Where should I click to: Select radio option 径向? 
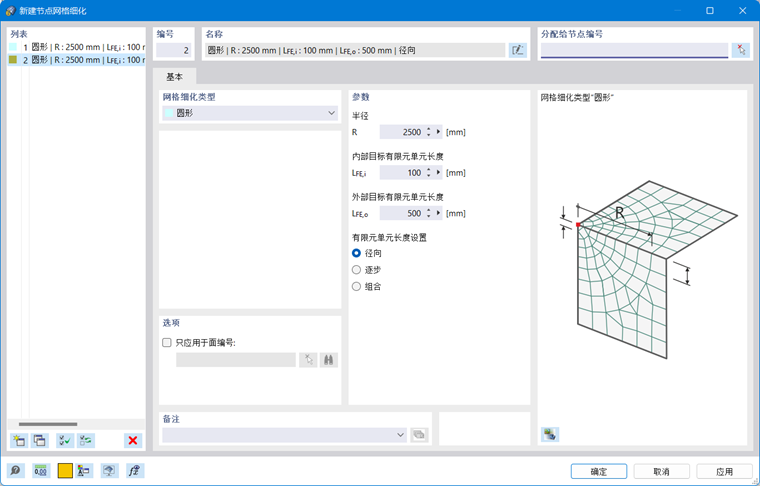tap(356, 253)
